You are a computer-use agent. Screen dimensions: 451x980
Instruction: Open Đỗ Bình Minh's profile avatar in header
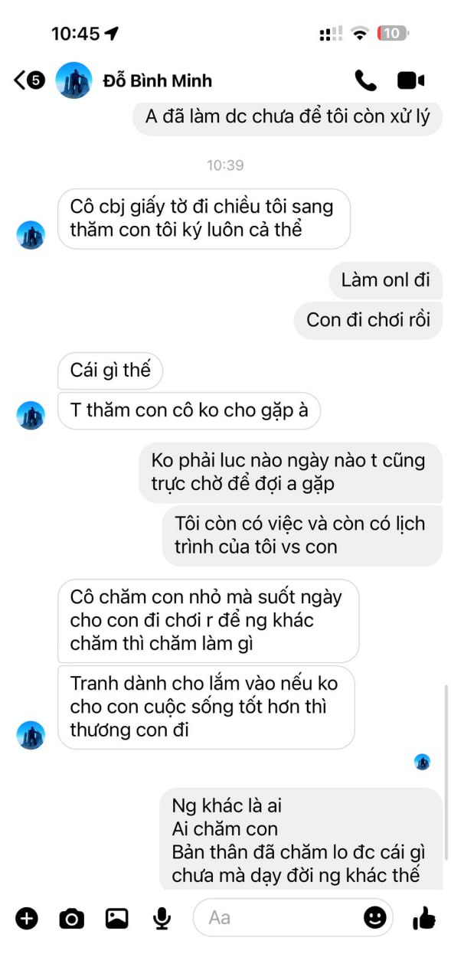(74, 80)
